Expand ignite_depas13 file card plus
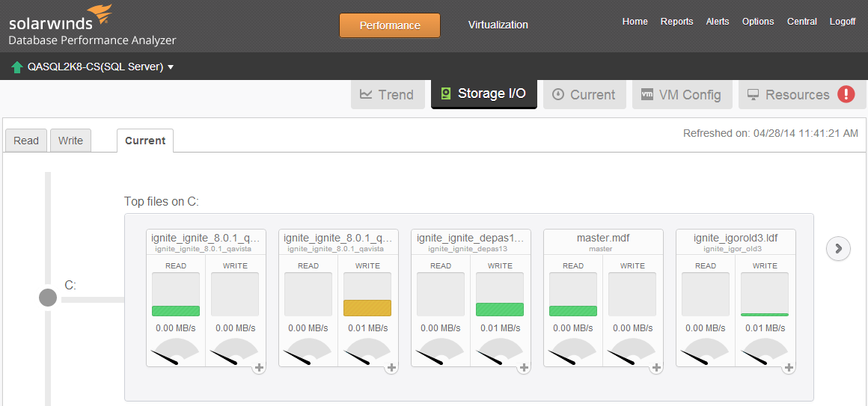Viewport: 868px width, 406px height. tap(525, 368)
